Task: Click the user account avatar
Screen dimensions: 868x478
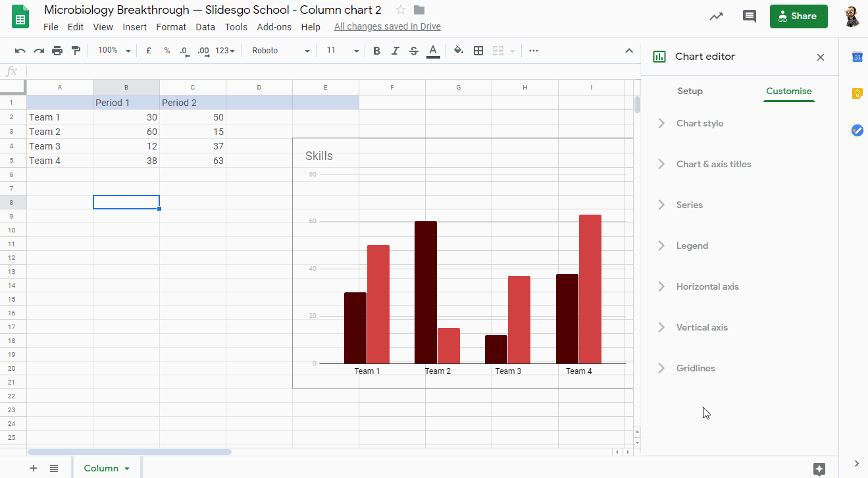Action: click(x=852, y=16)
